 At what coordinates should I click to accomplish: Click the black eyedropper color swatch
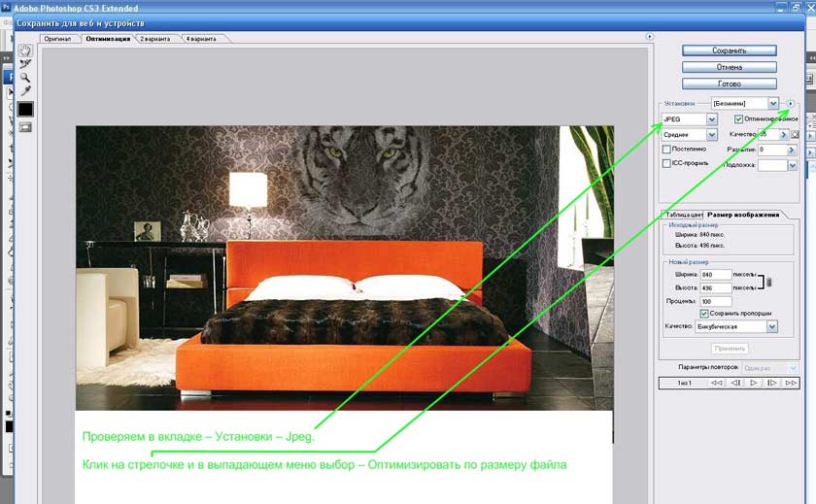click(x=25, y=109)
